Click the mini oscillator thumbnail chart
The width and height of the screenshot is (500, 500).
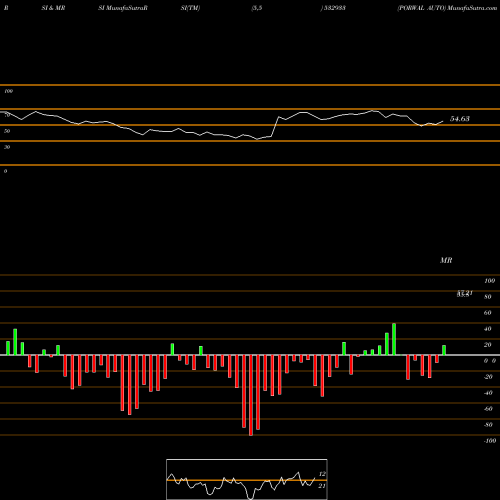pos(247,479)
